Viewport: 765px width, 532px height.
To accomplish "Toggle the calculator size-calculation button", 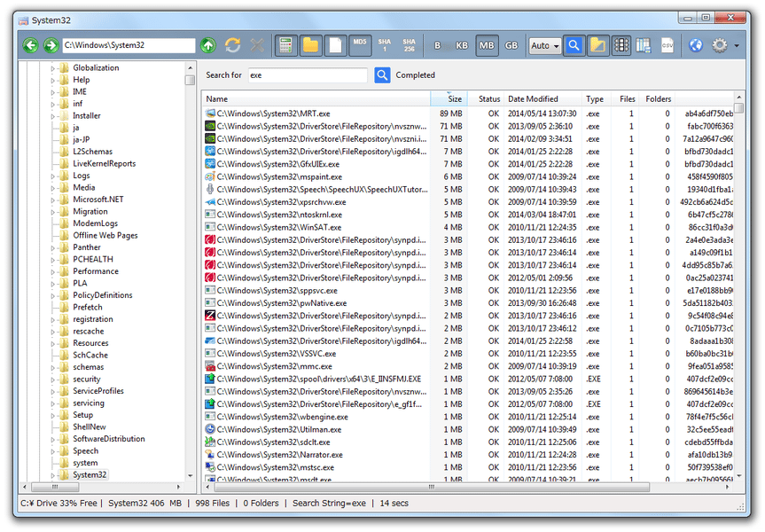I will pyautogui.click(x=286, y=45).
